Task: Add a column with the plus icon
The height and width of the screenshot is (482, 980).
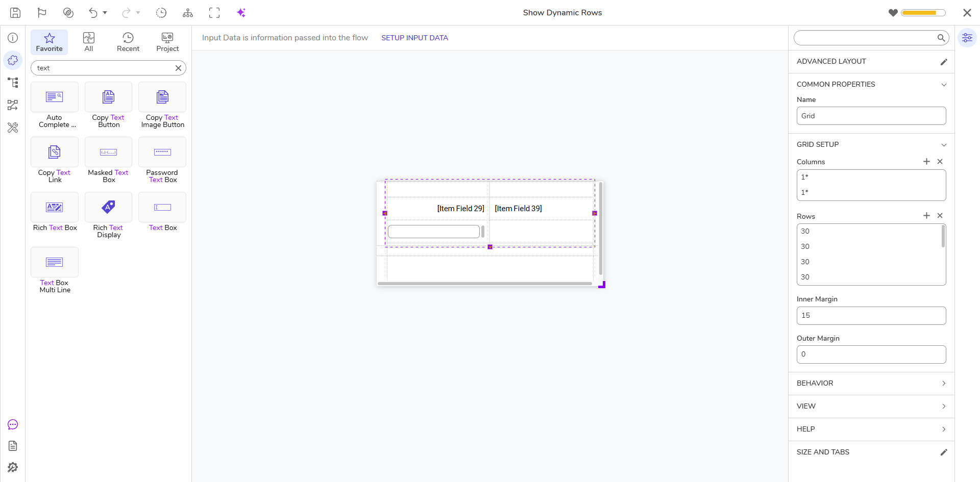Action: [x=926, y=161]
